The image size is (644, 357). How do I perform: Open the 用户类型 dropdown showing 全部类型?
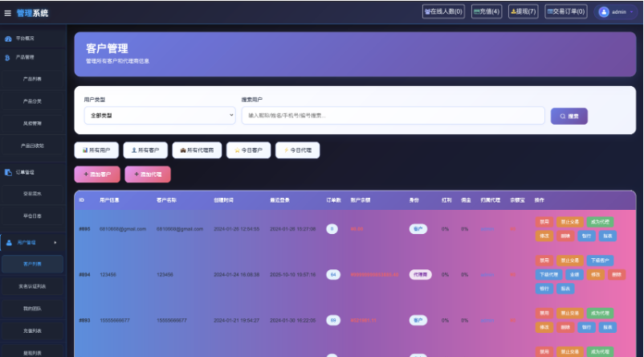pos(159,116)
